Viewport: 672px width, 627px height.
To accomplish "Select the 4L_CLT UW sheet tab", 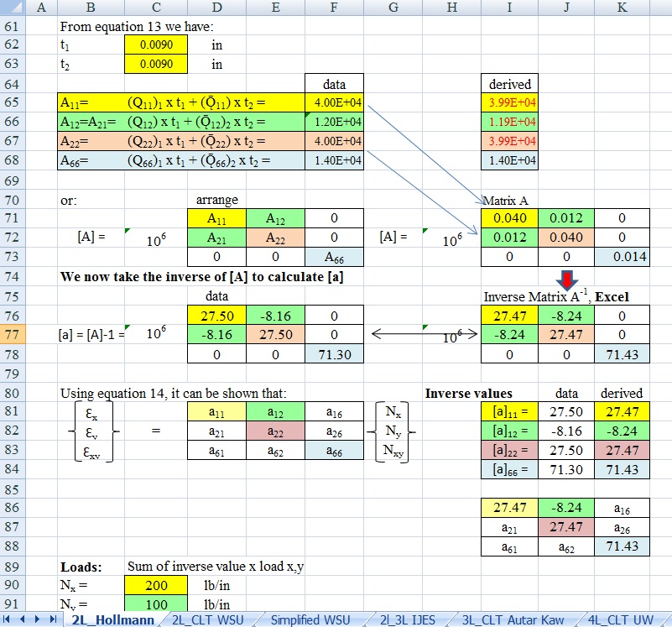I will coord(620,619).
